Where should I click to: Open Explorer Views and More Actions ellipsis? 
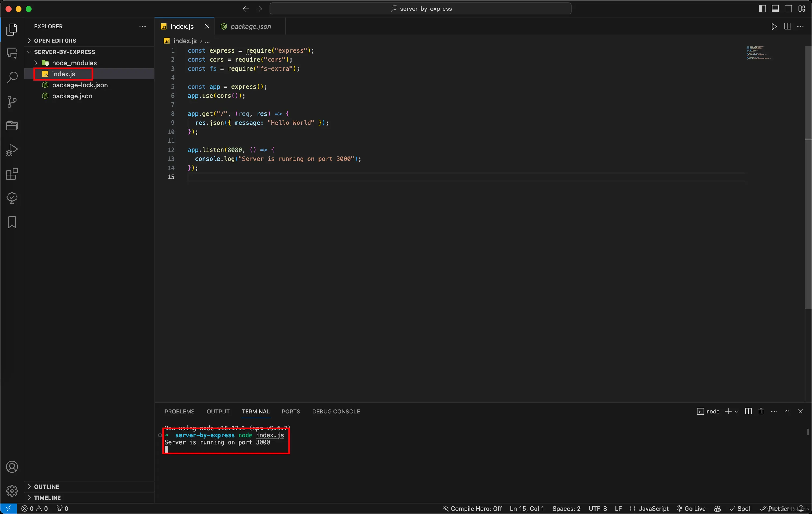(x=143, y=26)
